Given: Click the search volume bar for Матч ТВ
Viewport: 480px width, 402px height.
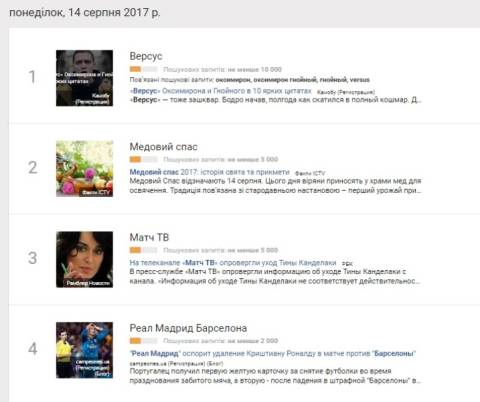Looking at the screenshot, I should (x=143, y=250).
